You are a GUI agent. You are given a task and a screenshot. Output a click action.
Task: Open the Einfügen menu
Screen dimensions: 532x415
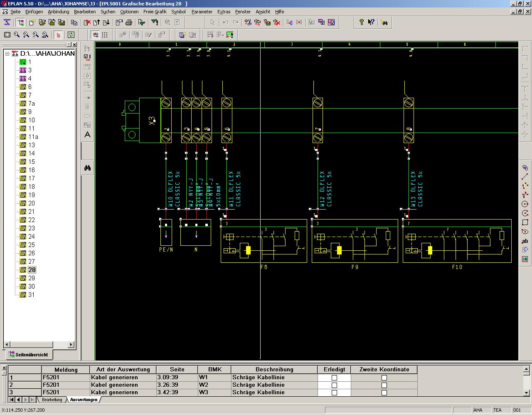click(34, 12)
